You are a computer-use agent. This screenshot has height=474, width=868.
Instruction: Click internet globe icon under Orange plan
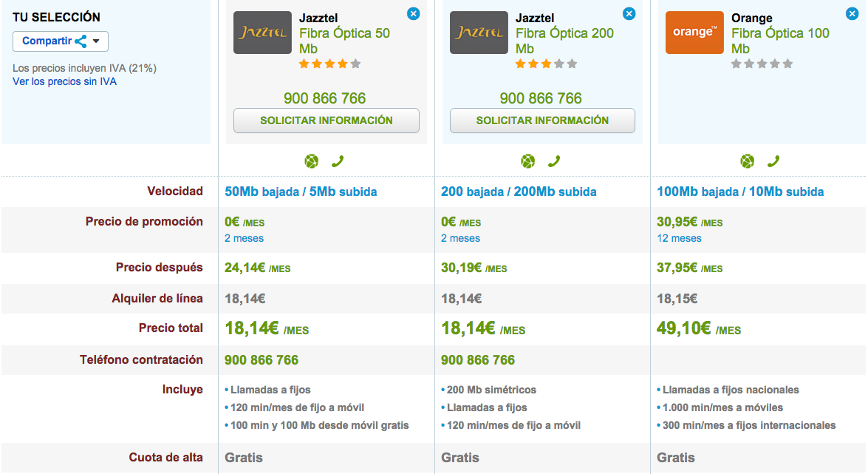point(748,161)
